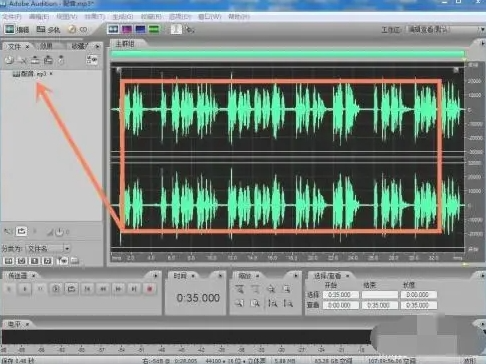Click Zoom Out Full icon in Zoom panel
The image size is (486, 364).
pos(271,289)
